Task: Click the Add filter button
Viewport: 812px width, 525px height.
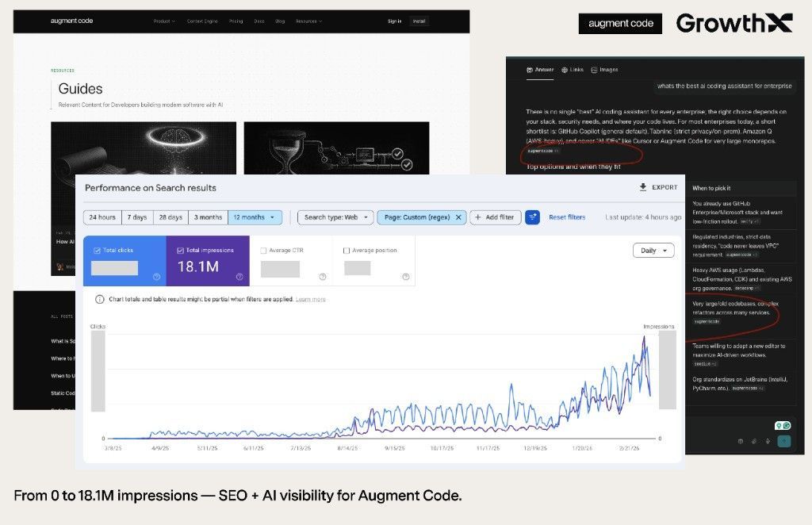Action: coord(495,217)
